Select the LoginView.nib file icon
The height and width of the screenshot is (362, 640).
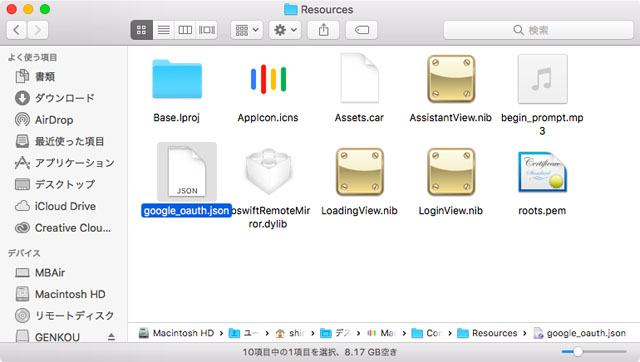[451, 171]
